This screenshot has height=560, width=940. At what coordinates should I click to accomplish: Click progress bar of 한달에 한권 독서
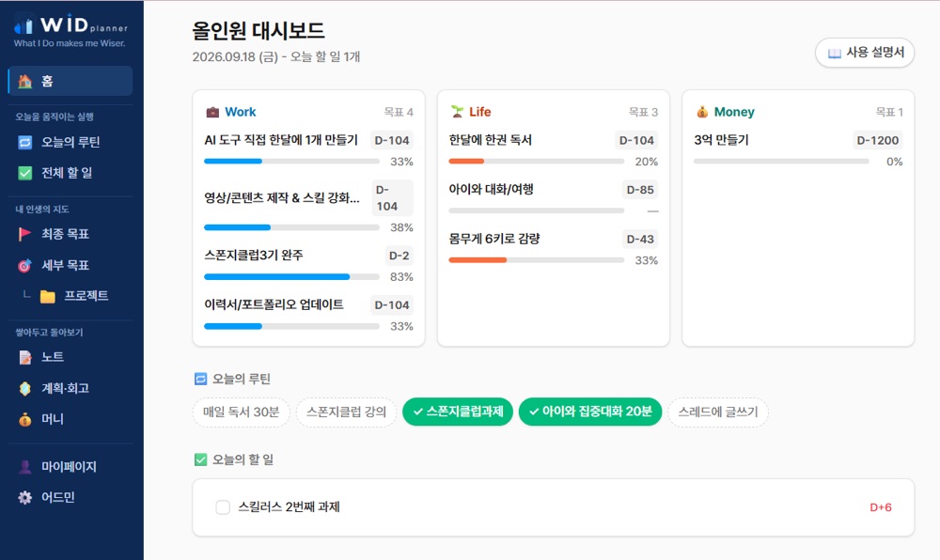coord(536,161)
